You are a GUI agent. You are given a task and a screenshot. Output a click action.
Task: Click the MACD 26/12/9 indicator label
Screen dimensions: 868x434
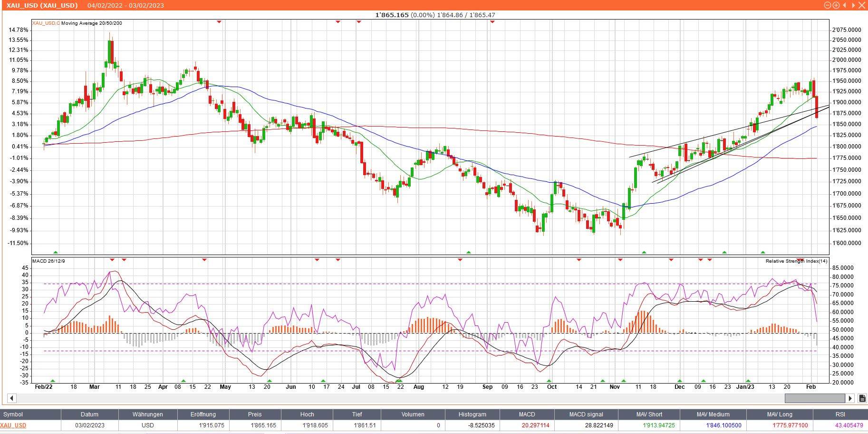tap(49, 261)
